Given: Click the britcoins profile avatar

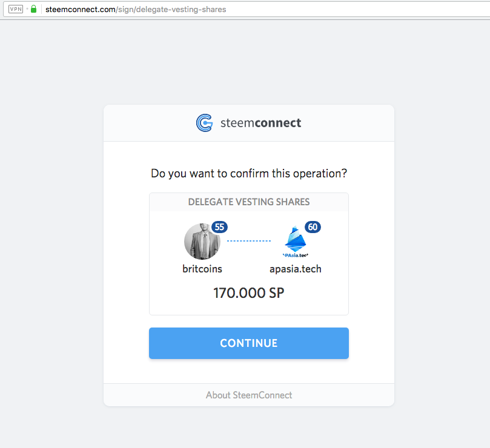Looking at the screenshot, I should (x=202, y=242).
